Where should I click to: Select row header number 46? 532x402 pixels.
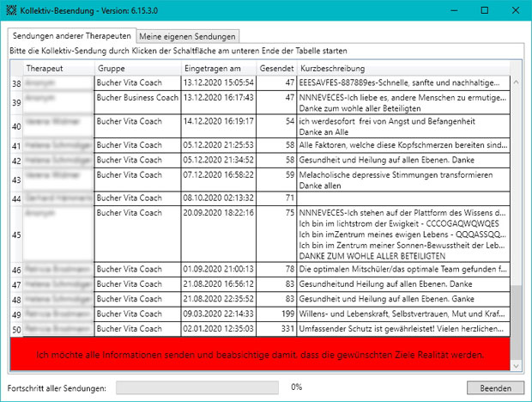point(16,270)
